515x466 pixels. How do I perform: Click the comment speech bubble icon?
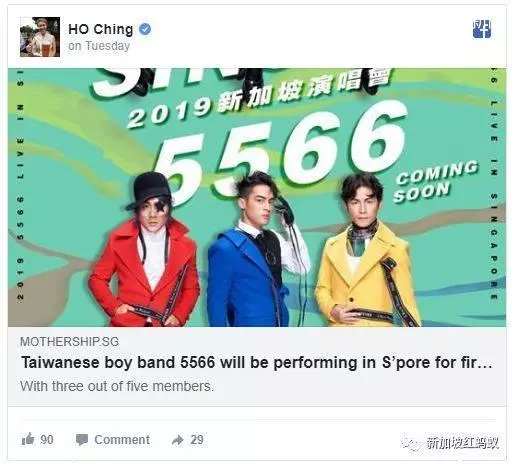click(x=82, y=440)
